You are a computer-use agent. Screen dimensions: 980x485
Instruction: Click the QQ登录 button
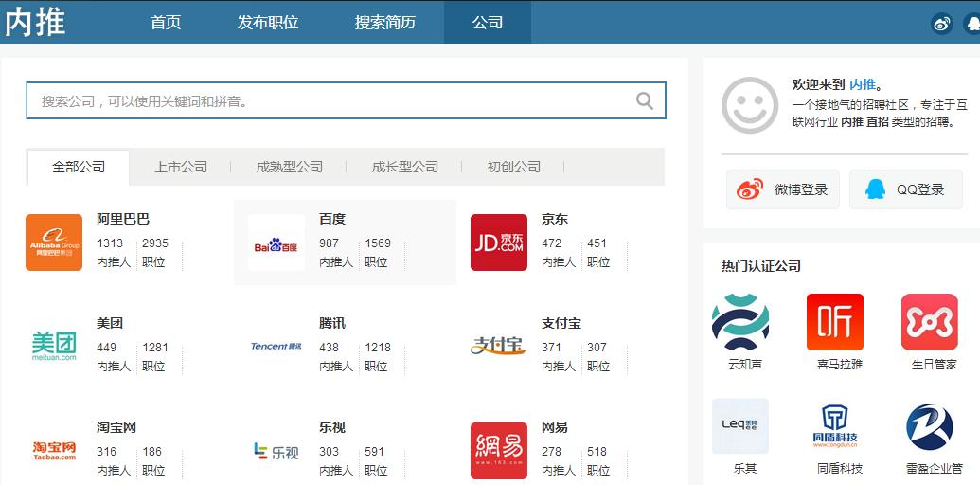905,189
